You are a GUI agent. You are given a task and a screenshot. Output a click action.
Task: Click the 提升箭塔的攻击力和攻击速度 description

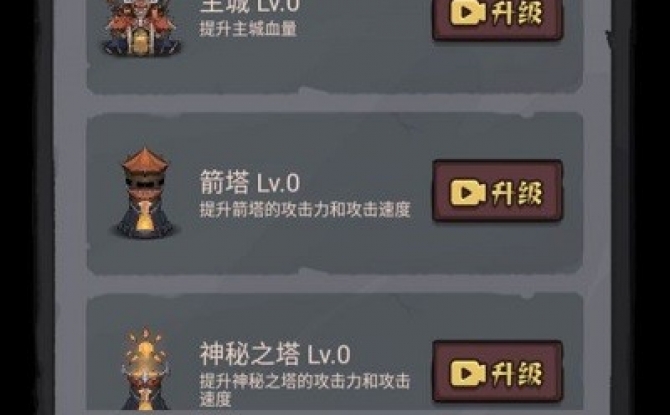point(305,209)
